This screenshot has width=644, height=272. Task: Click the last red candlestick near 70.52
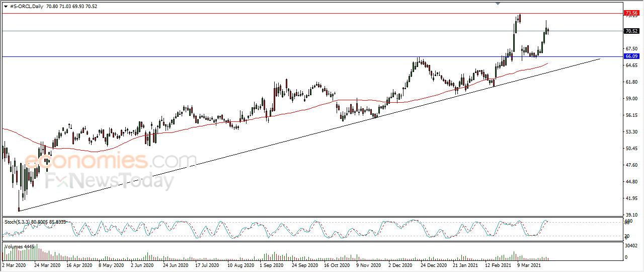(x=547, y=31)
